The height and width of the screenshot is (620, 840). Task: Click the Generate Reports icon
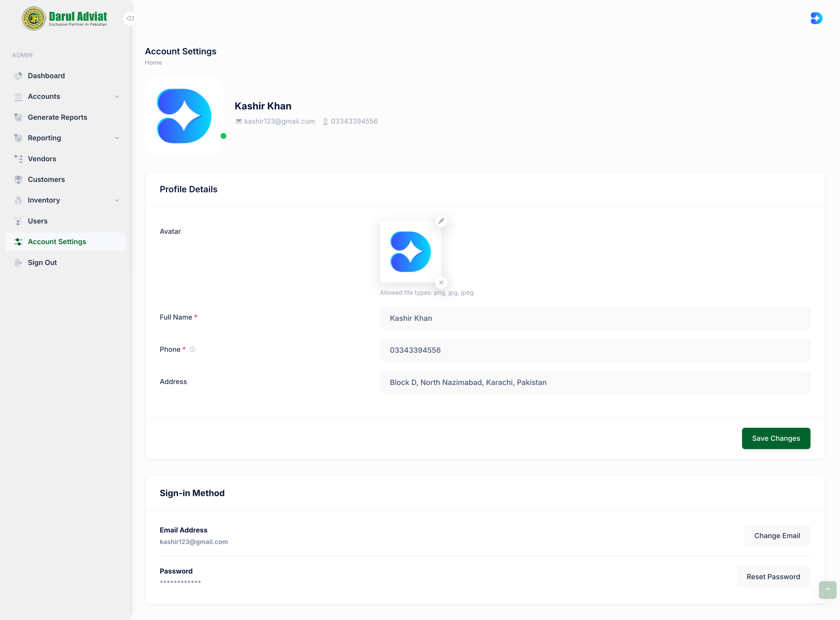click(18, 117)
